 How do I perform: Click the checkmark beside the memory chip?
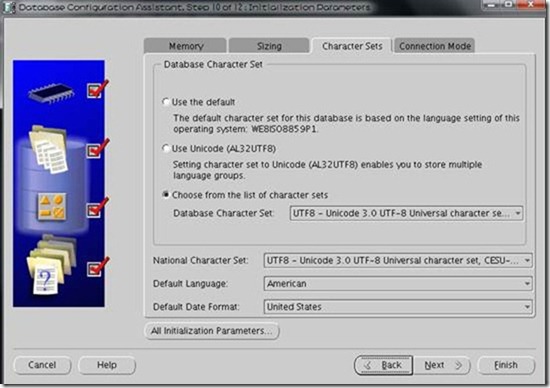pos(97,89)
